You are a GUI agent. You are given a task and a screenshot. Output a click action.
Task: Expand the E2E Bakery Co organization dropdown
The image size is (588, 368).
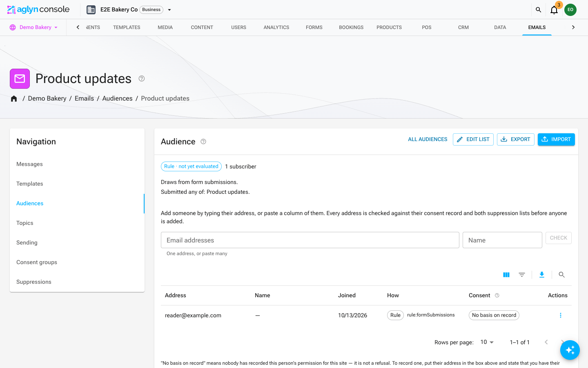coord(169,10)
